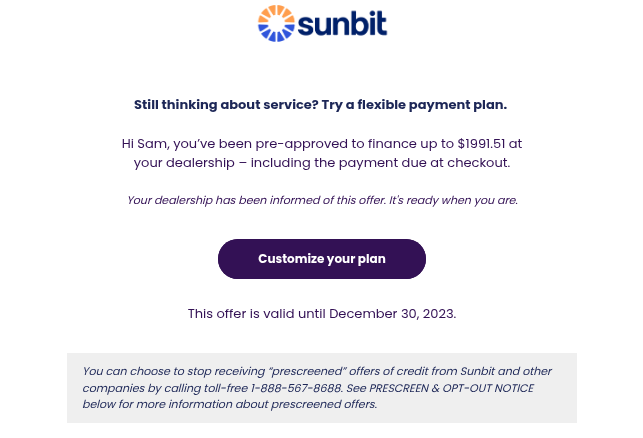
Task: Click the Sunbit sunburst logo icon
Action: click(x=277, y=24)
